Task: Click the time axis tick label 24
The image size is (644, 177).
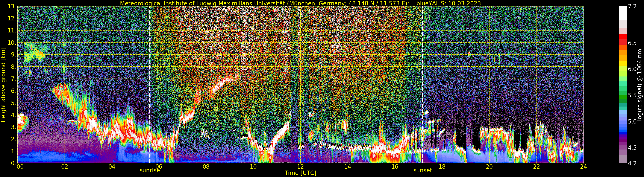Action: [x=583, y=167]
